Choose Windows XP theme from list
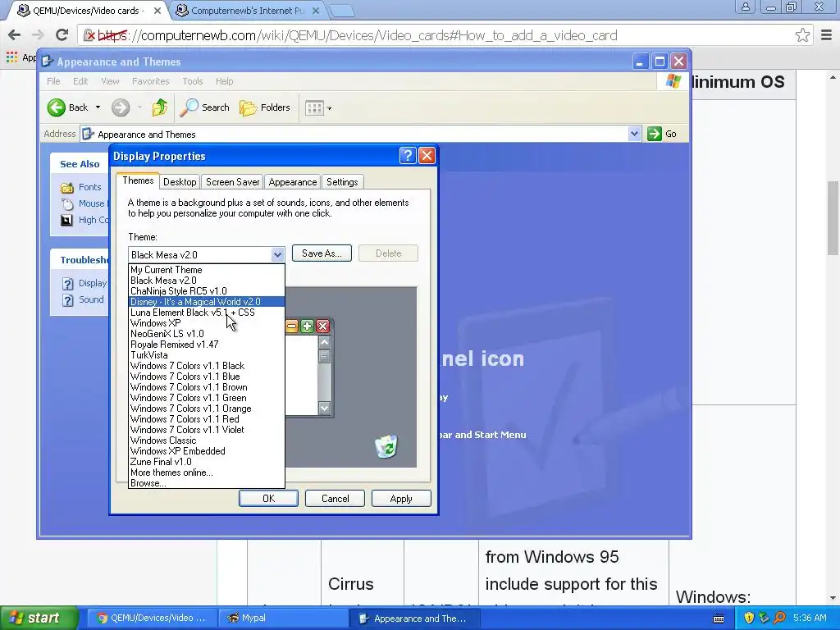Screen dimensions: 840x630 pyautogui.click(x=207, y=323)
